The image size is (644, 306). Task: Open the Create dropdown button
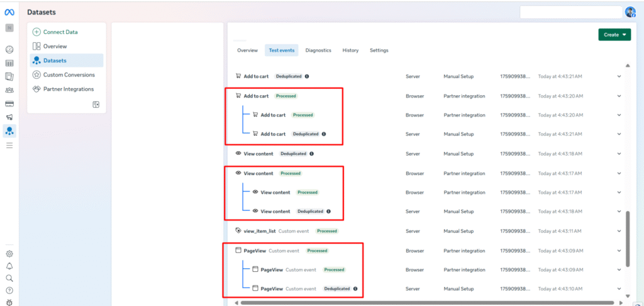click(614, 35)
